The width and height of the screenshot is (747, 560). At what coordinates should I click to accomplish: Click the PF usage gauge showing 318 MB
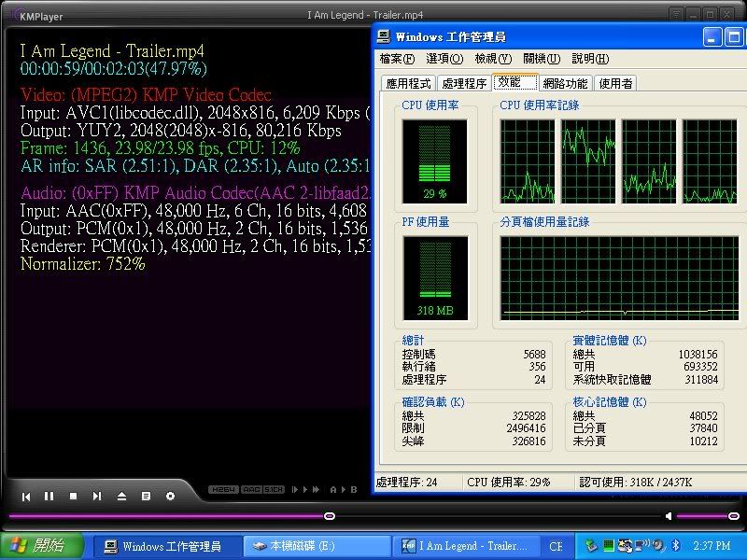point(435,278)
